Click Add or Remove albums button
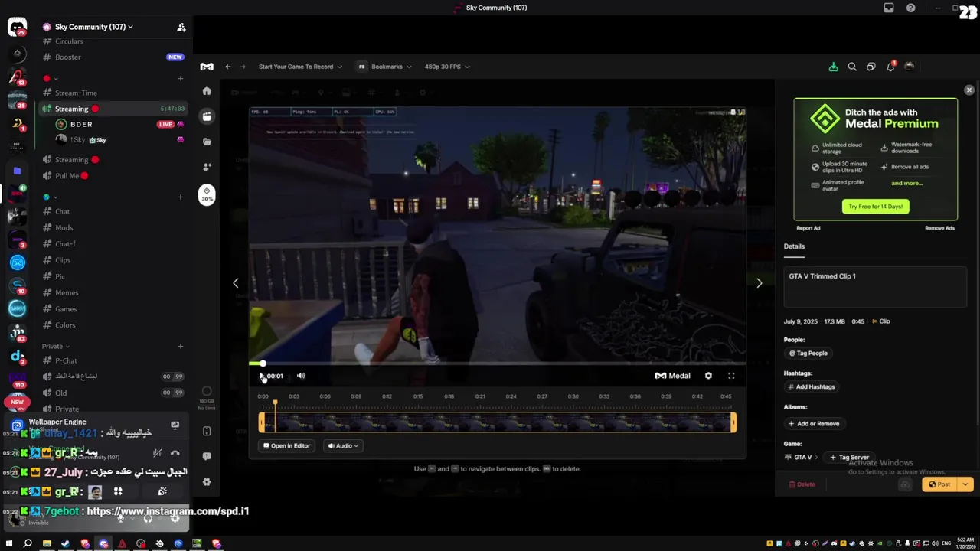The image size is (980, 551). point(814,424)
